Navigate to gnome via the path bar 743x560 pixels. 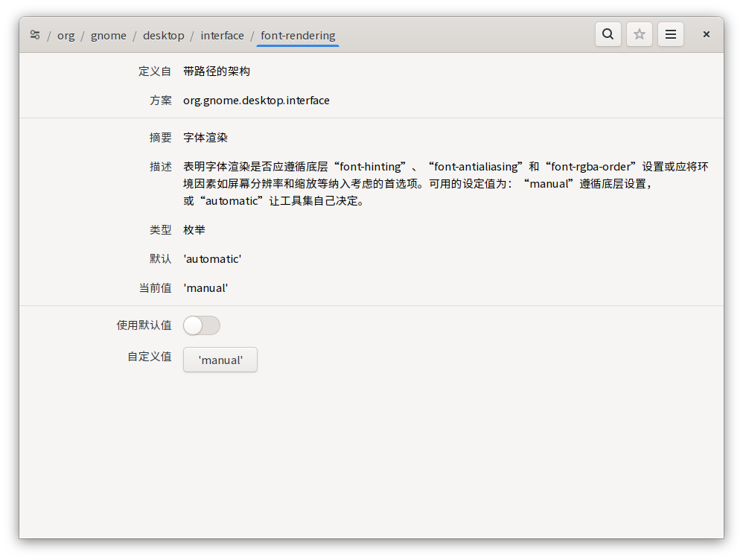pos(109,35)
